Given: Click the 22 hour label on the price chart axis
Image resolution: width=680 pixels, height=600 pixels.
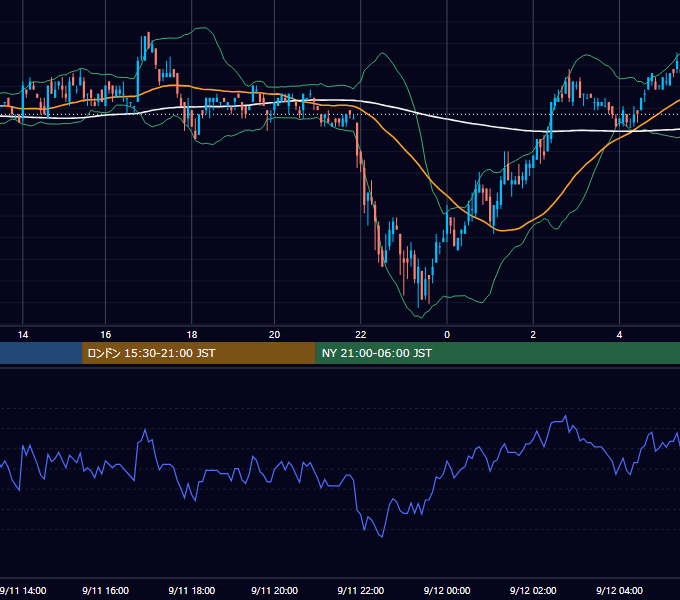Looking at the screenshot, I should 361,335.
